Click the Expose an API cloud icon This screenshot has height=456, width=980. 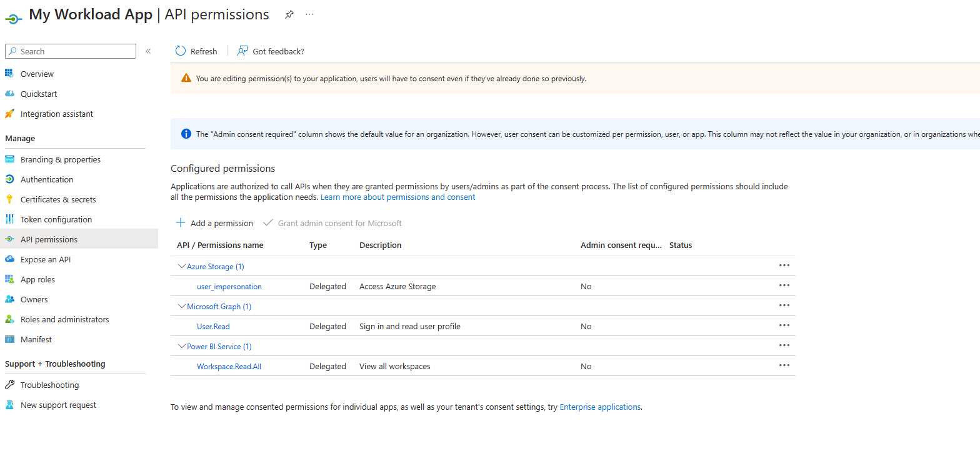(x=9, y=259)
